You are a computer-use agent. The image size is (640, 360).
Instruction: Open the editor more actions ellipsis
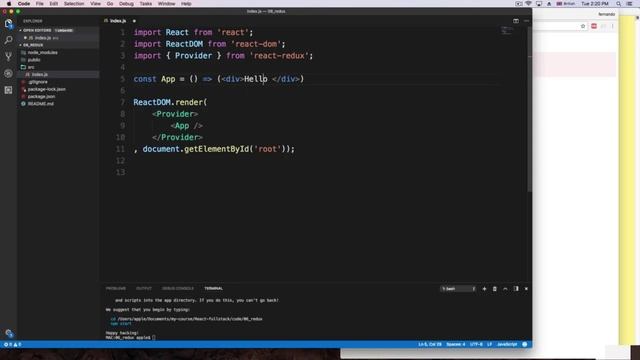[x=526, y=21]
